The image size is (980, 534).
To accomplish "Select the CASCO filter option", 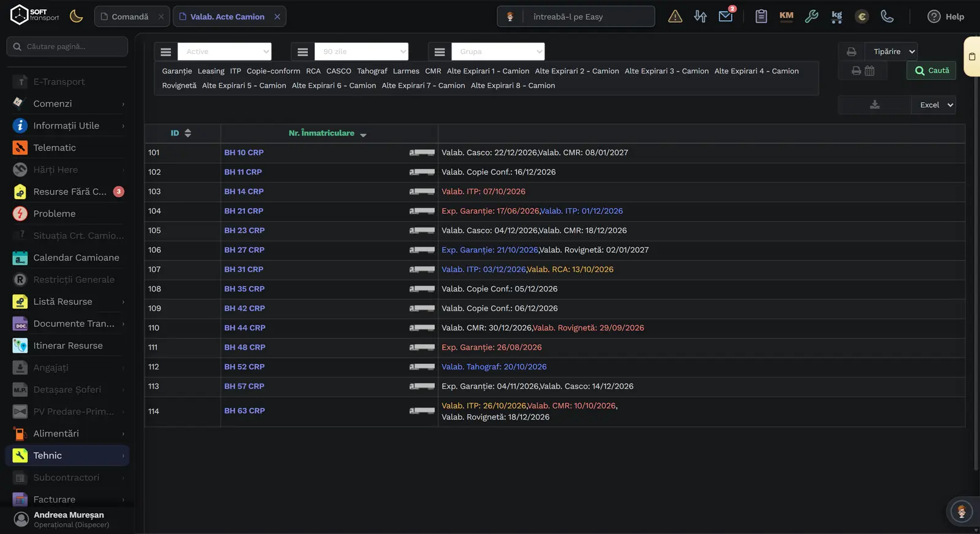I will coord(339,71).
